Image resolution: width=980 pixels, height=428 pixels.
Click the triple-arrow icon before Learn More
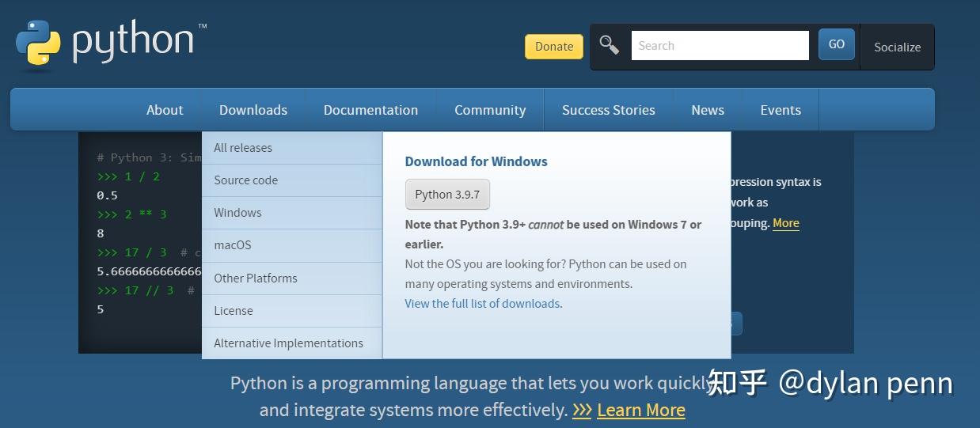click(x=582, y=411)
